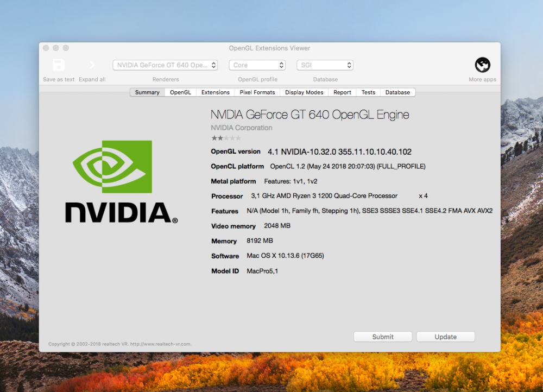
Task: Click the Processor label
Action: 227,196
